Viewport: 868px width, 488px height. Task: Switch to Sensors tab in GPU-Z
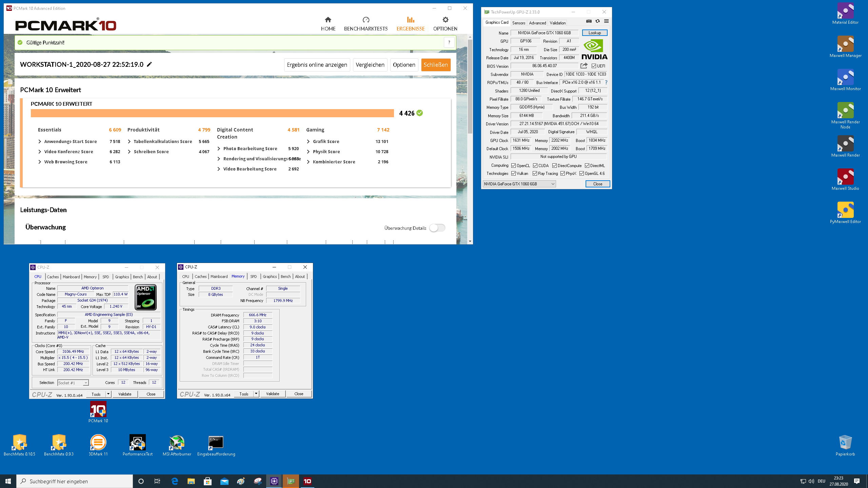pyautogui.click(x=518, y=23)
